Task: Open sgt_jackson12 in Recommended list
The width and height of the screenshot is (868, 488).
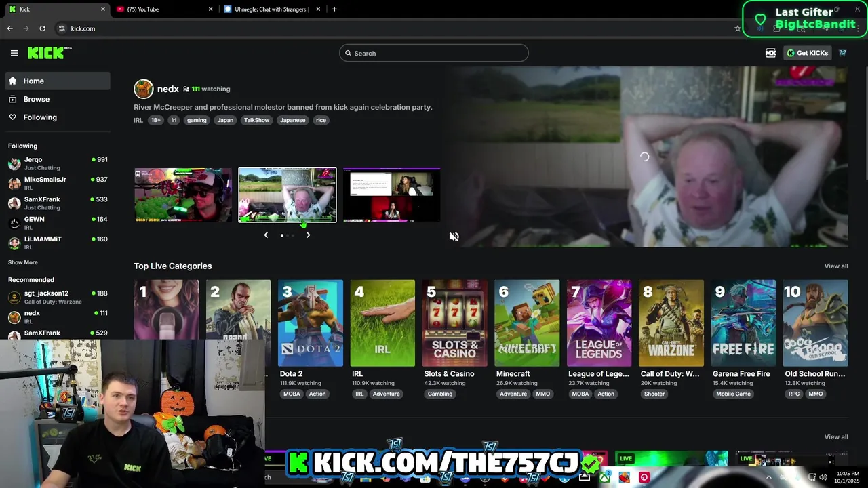Action: point(58,297)
